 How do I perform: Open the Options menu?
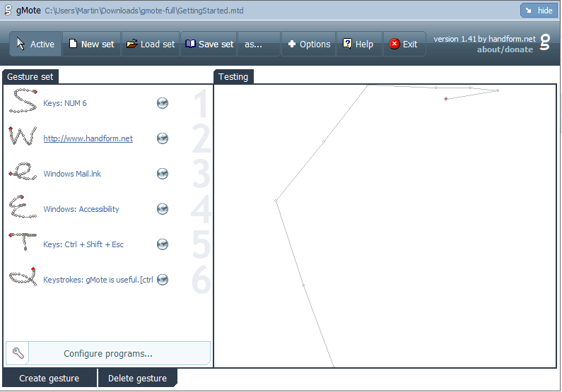tap(308, 44)
